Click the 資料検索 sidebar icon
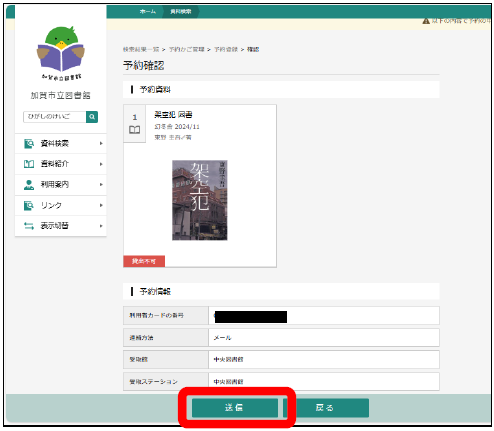 click(29, 144)
